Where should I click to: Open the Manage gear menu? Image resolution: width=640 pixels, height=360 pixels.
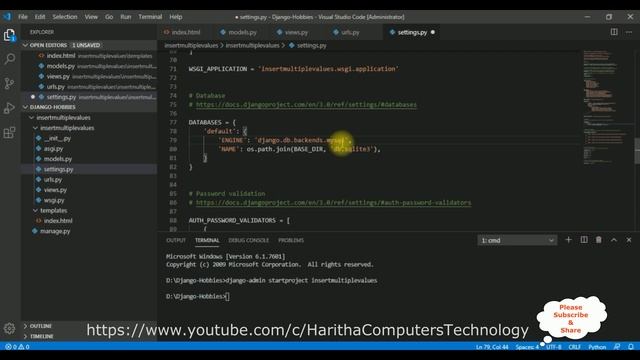9,328
